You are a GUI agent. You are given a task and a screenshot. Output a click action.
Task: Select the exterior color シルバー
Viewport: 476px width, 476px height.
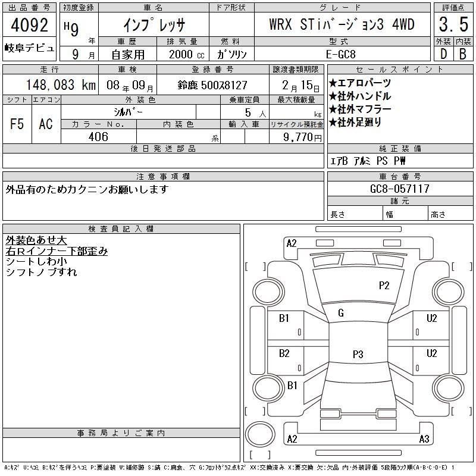point(128,112)
